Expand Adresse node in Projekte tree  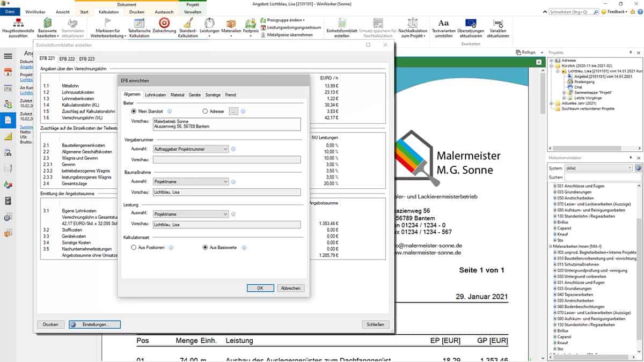(x=551, y=61)
